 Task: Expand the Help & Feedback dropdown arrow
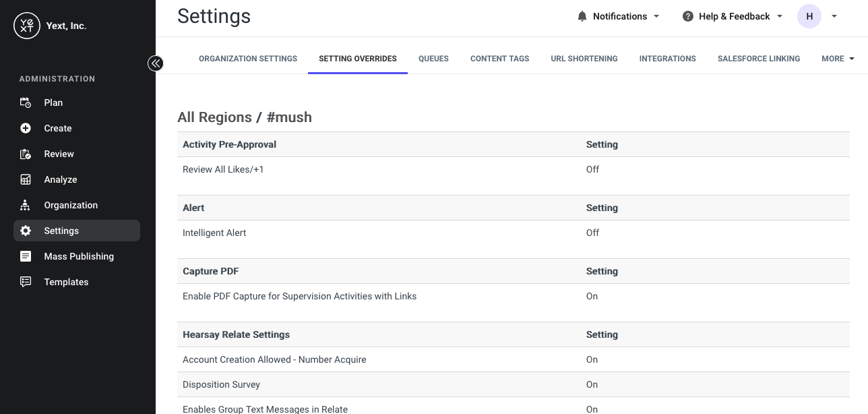pyautogui.click(x=780, y=16)
